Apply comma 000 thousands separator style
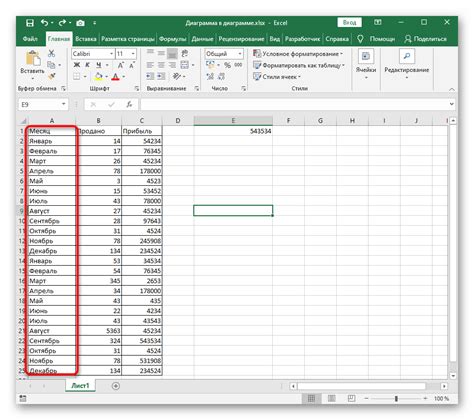This screenshot has height=420, width=474. (x=238, y=65)
